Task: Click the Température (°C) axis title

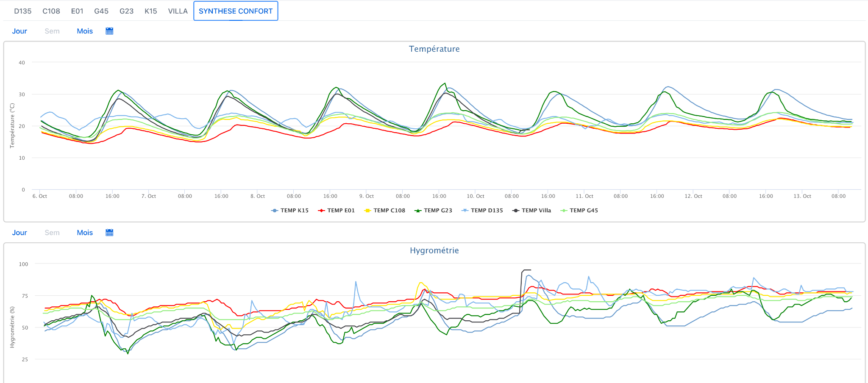Action: click(12, 126)
